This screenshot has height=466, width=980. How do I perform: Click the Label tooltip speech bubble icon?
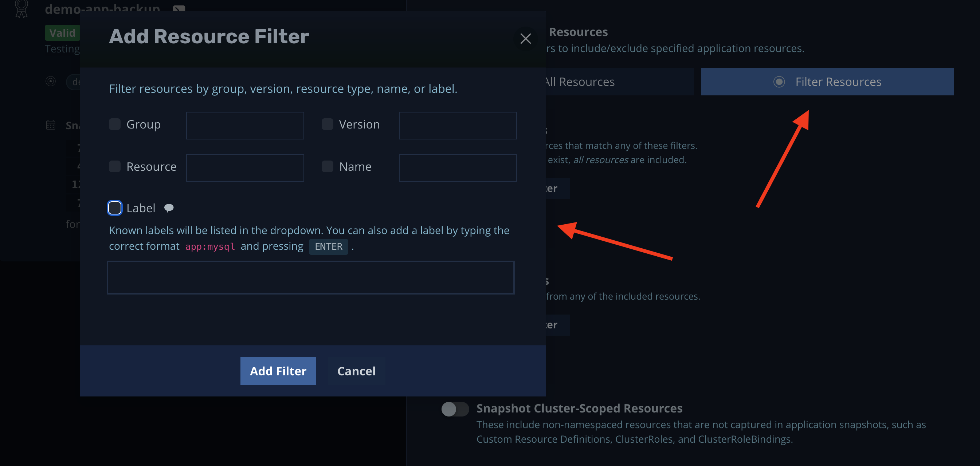click(x=169, y=208)
